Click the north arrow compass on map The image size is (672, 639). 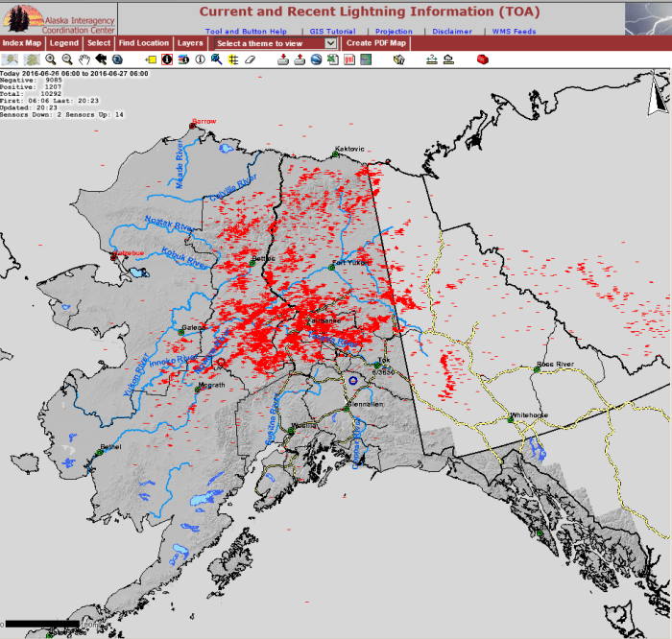point(658,94)
